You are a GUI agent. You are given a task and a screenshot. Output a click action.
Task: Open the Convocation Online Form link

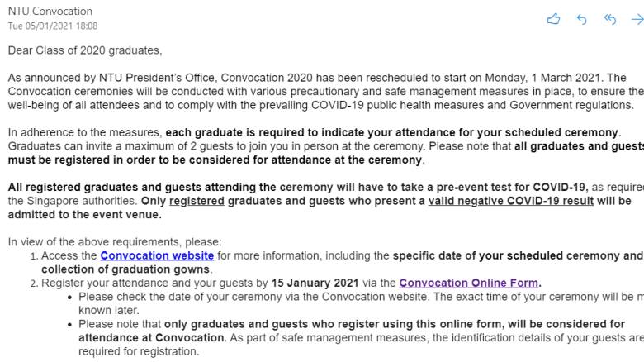tap(468, 283)
